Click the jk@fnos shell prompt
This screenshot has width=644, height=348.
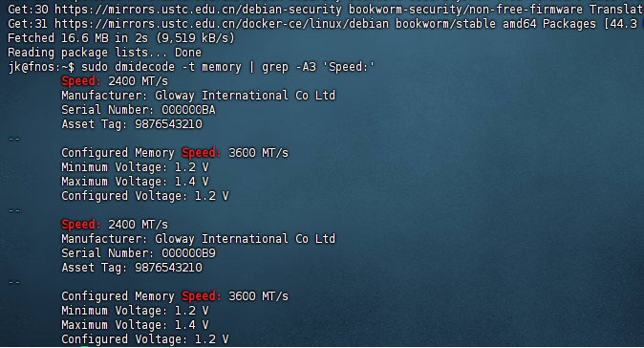[41, 67]
